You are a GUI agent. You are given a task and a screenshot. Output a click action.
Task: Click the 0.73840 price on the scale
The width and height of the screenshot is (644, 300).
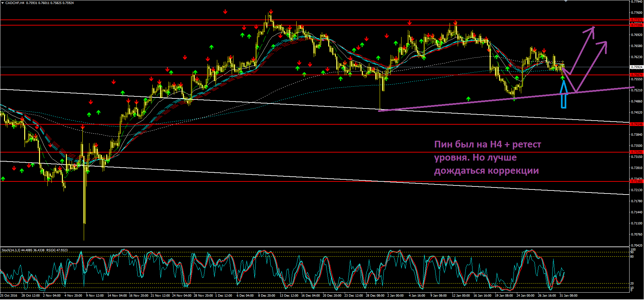coord(637,135)
